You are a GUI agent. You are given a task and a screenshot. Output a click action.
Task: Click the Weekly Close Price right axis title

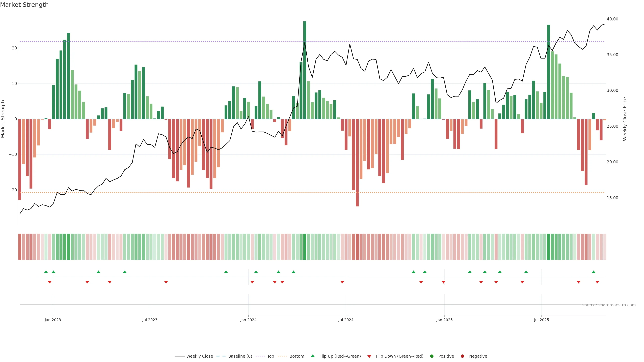625,119
